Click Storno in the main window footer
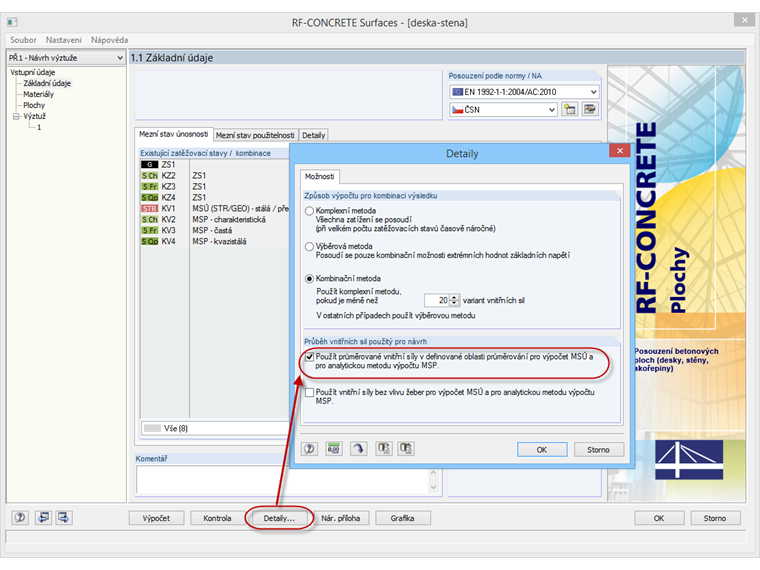760x570 pixels. pos(715,518)
